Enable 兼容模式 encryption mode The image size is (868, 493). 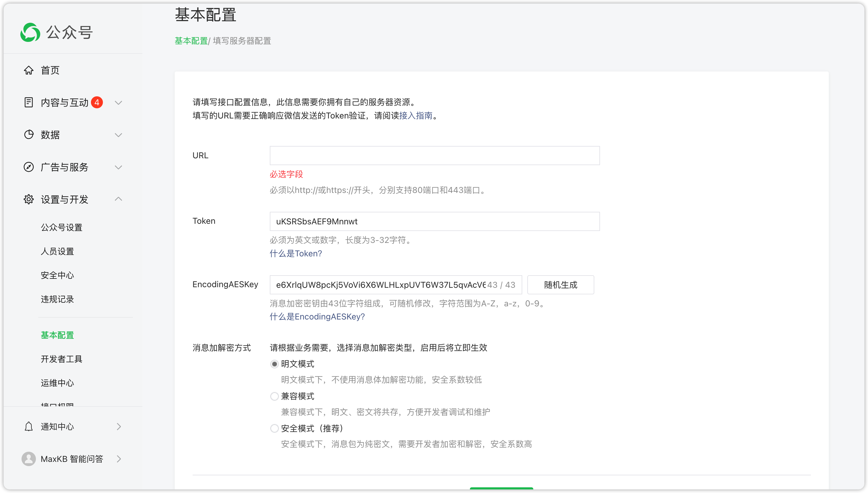click(274, 396)
